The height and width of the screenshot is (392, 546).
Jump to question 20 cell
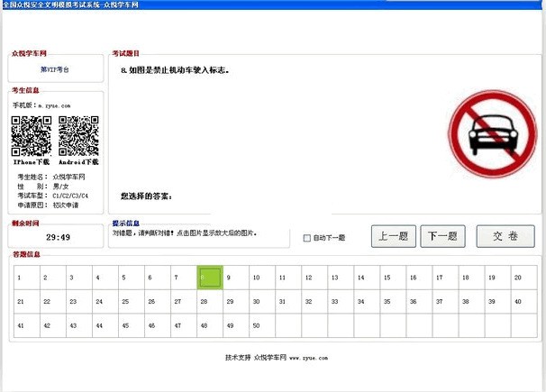point(524,278)
